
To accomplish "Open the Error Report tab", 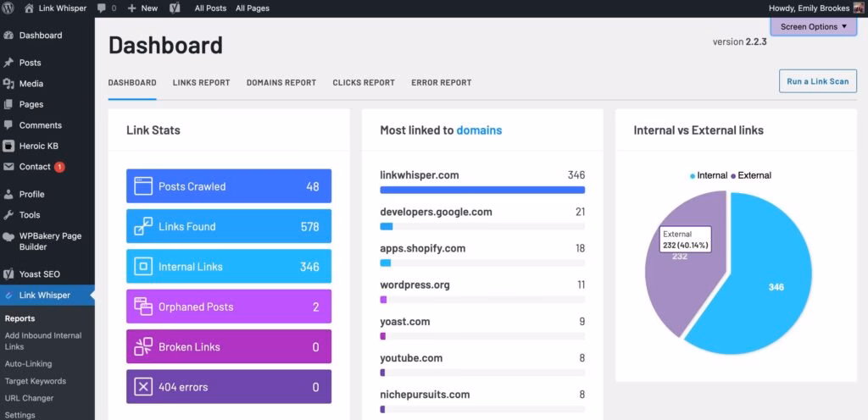I will coord(441,83).
